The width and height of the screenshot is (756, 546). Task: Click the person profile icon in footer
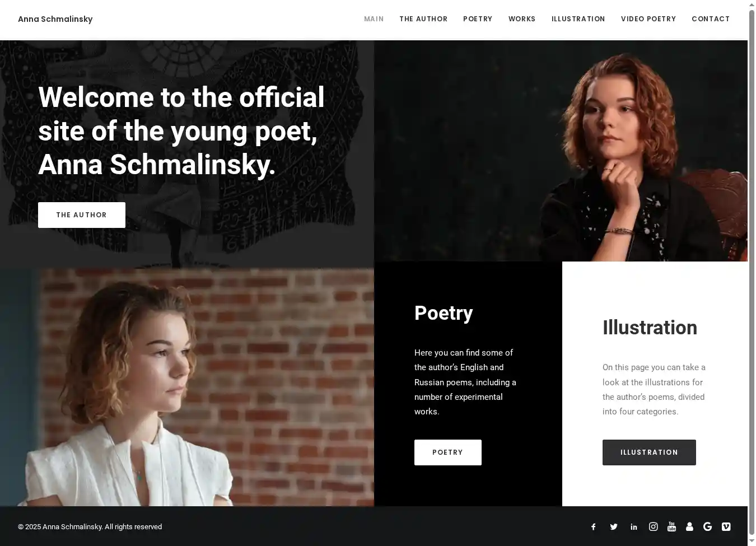point(689,526)
